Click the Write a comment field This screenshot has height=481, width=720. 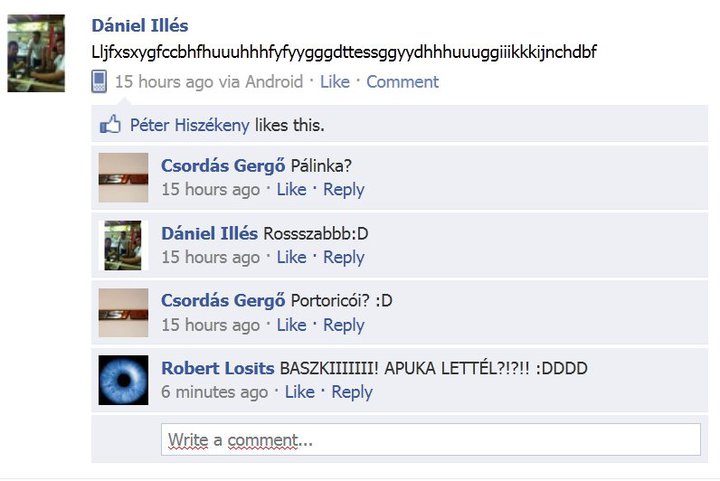pos(431,440)
